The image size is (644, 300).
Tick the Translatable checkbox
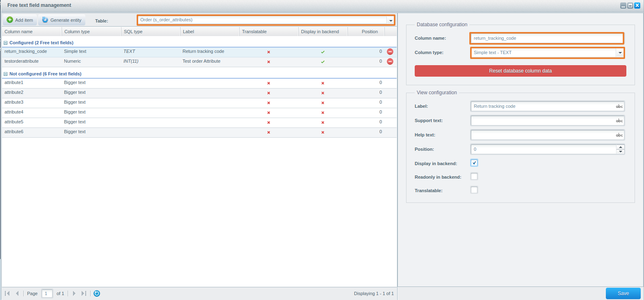474,190
